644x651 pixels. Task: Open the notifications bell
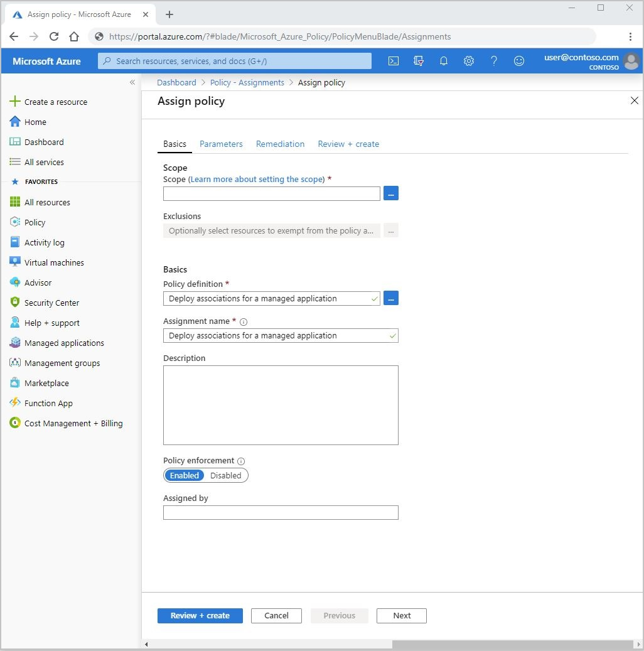click(x=444, y=61)
